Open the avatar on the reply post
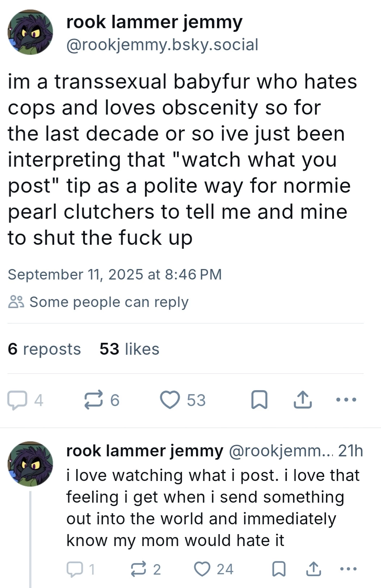The image size is (381, 588). [x=30, y=464]
